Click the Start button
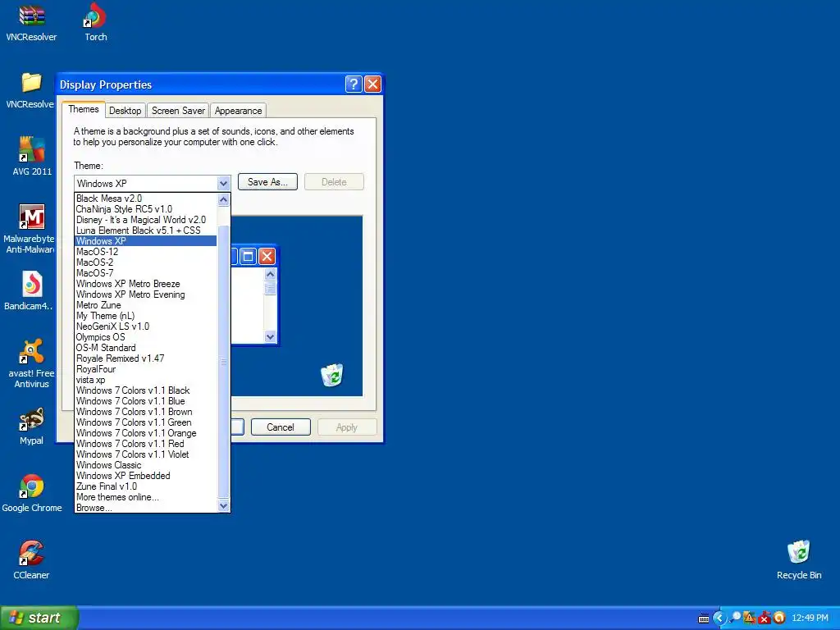 tap(39, 618)
